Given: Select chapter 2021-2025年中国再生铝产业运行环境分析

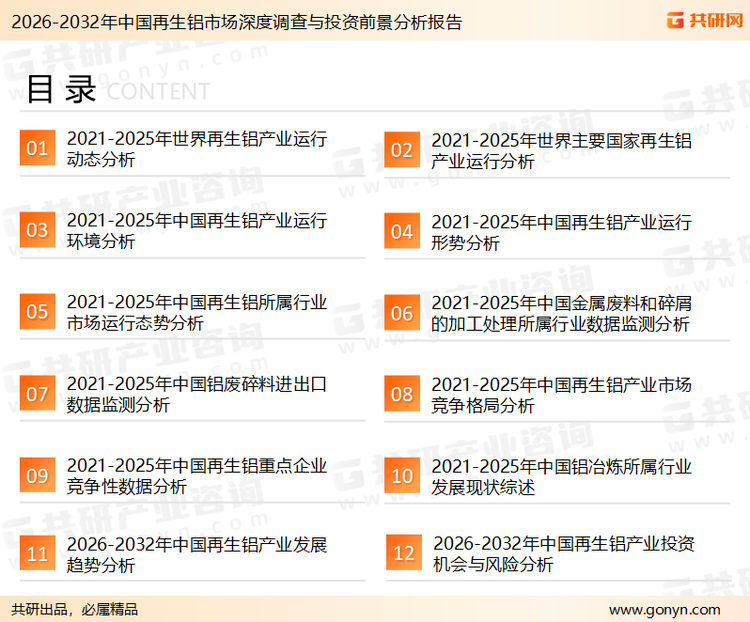Looking at the screenshot, I should click(x=197, y=231).
